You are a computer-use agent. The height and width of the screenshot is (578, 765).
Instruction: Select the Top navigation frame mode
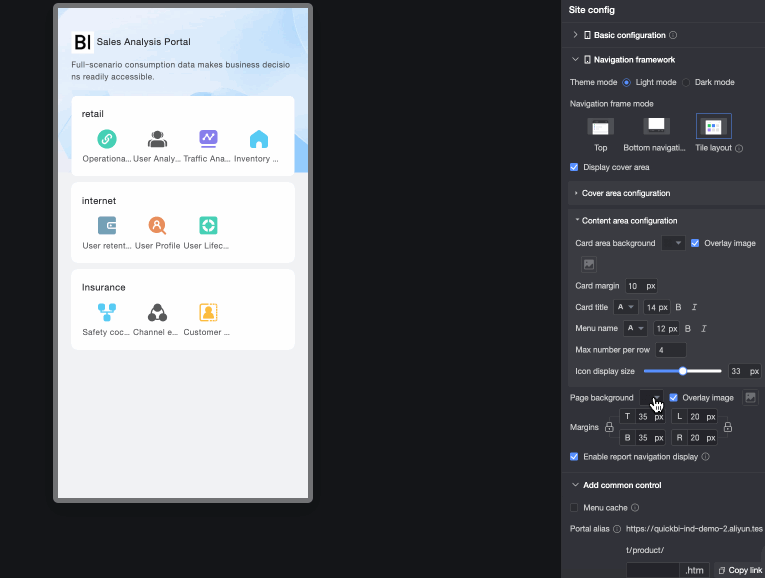(x=601, y=127)
